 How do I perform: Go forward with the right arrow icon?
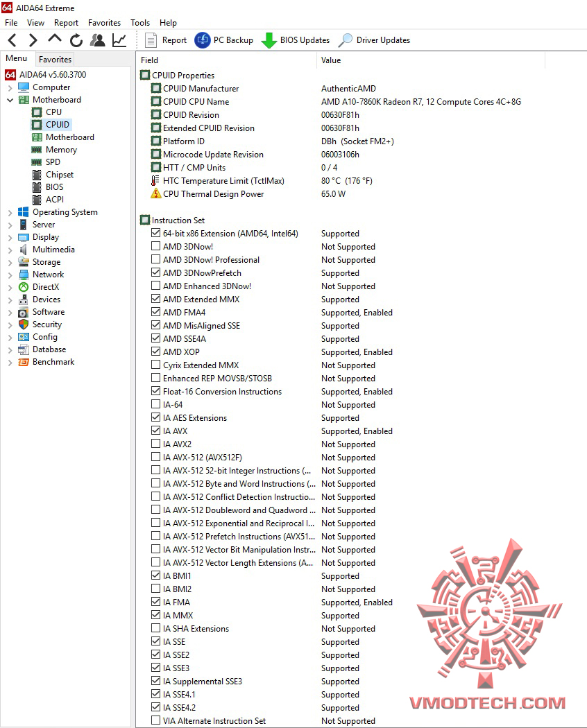pos(33,40)
